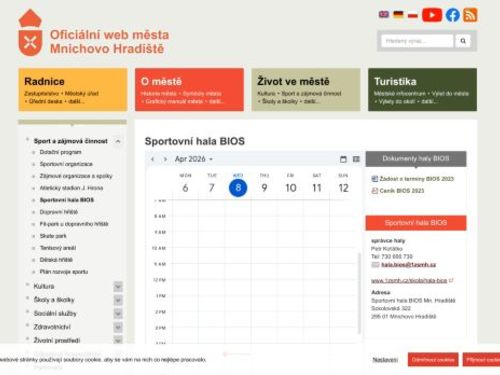Select Sportovní hala BIOS sidebar item

[x=67, y=200]
